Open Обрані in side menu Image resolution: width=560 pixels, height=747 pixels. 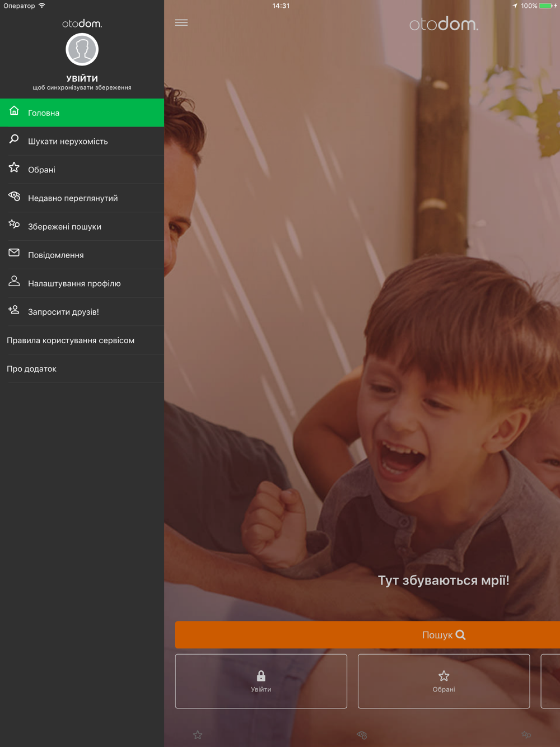[x=82, y=170]
